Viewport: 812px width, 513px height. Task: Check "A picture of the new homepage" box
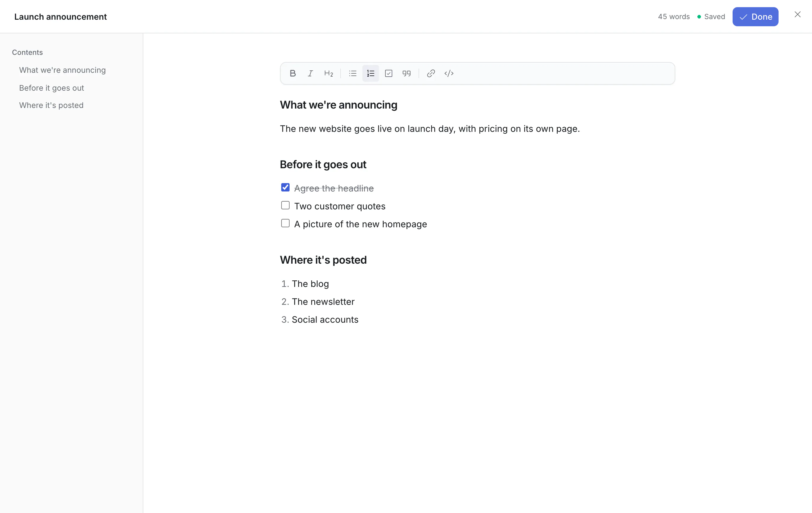click(285, 223)
